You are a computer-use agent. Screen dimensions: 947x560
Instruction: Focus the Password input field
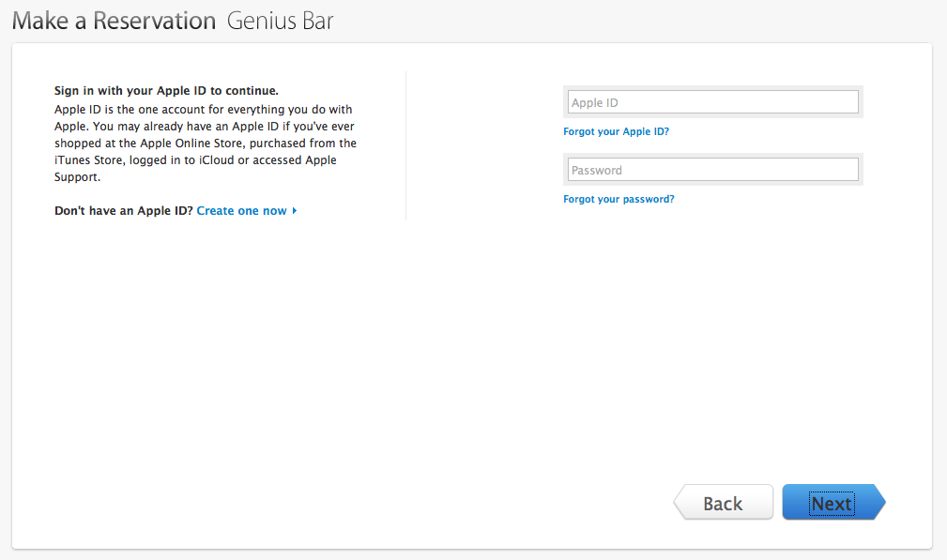tap(712, 170)
